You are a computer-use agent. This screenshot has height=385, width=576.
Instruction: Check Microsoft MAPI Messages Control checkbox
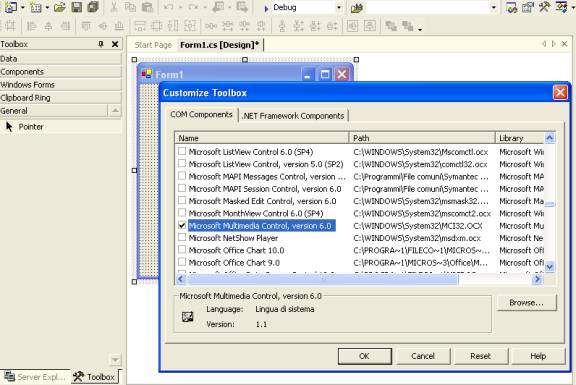pos(182,176)
